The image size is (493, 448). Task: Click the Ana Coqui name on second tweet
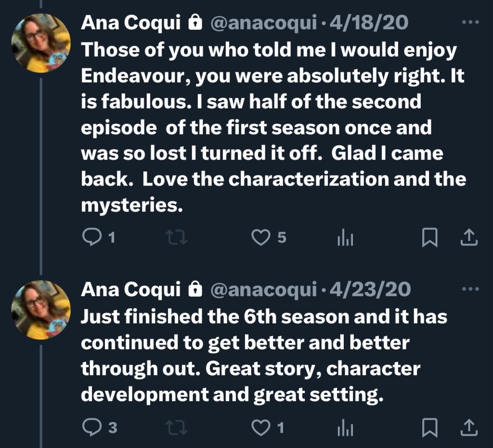[130, 290]
